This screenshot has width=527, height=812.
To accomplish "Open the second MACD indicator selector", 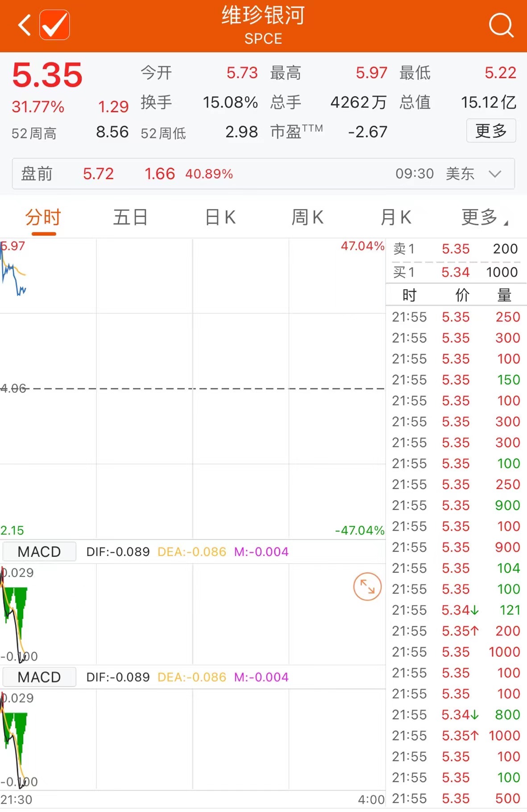I will coord(39,677).
